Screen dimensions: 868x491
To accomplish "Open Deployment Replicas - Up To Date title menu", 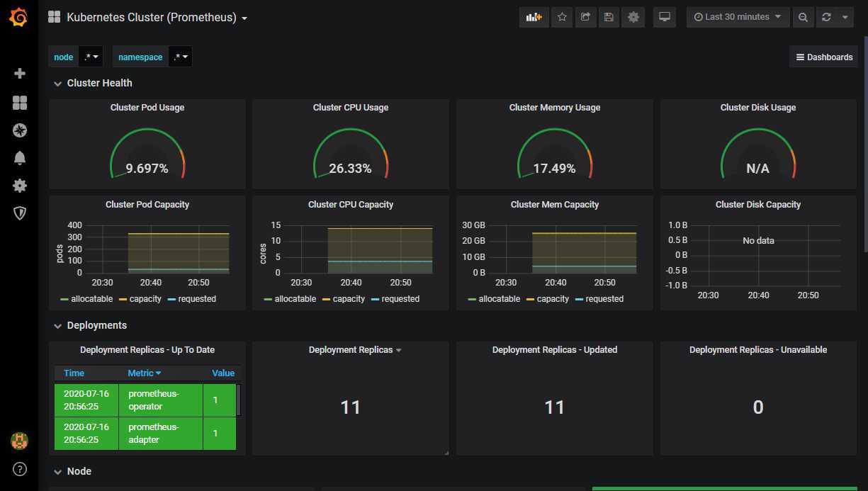I will click(x=147, y=350).
